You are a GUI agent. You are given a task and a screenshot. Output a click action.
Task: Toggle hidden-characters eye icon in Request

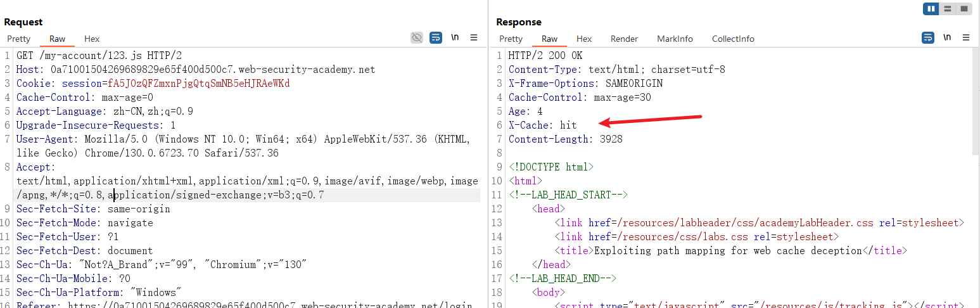pos(416,38)
